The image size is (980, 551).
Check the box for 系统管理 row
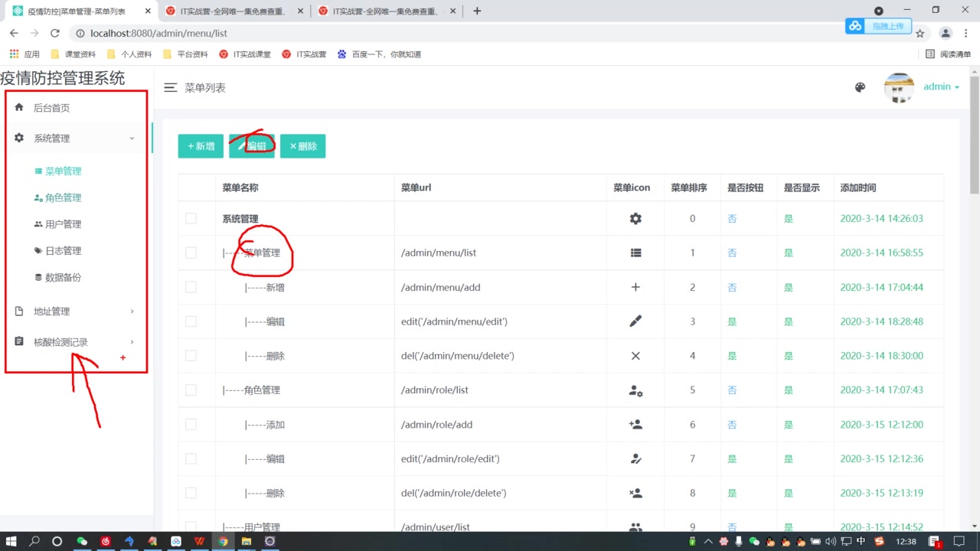191,219
